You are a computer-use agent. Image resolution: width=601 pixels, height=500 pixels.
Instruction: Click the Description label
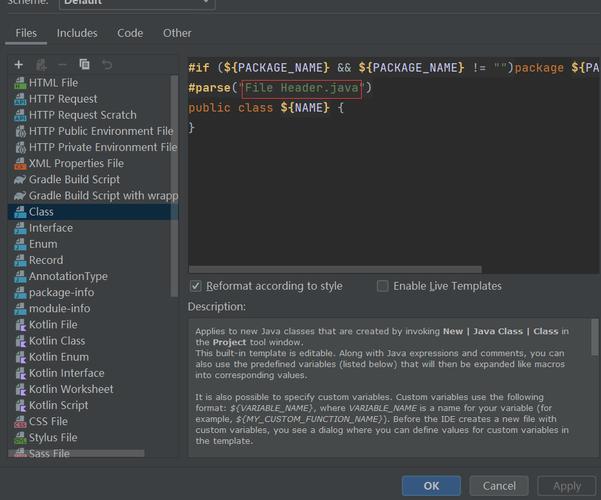tap(217, 307)
